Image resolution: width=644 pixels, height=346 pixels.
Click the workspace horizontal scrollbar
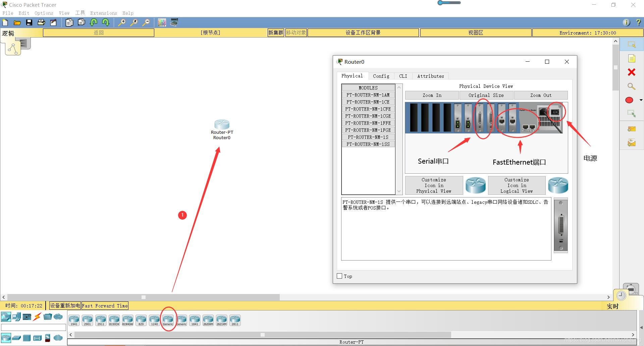(x=144, y=297)
